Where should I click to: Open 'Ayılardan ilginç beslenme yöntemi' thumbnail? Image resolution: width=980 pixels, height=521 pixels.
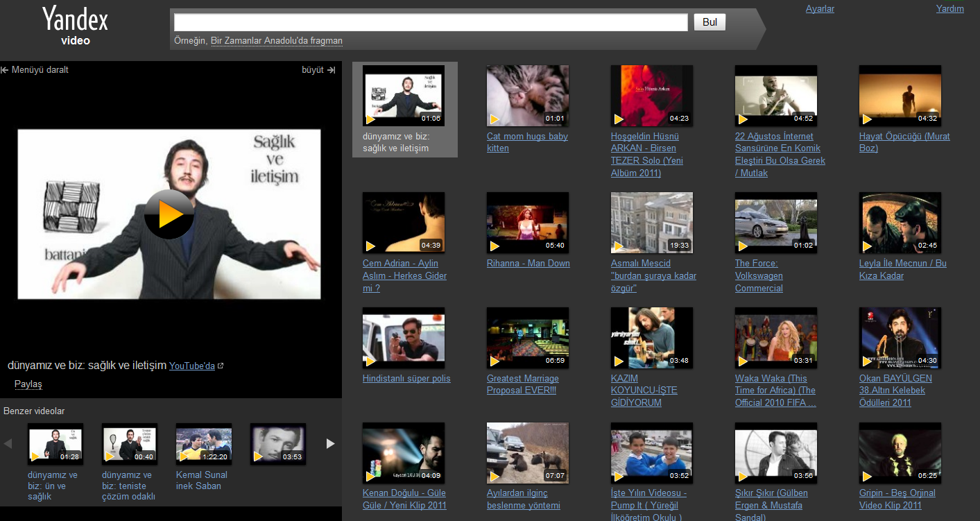point(528,453)
